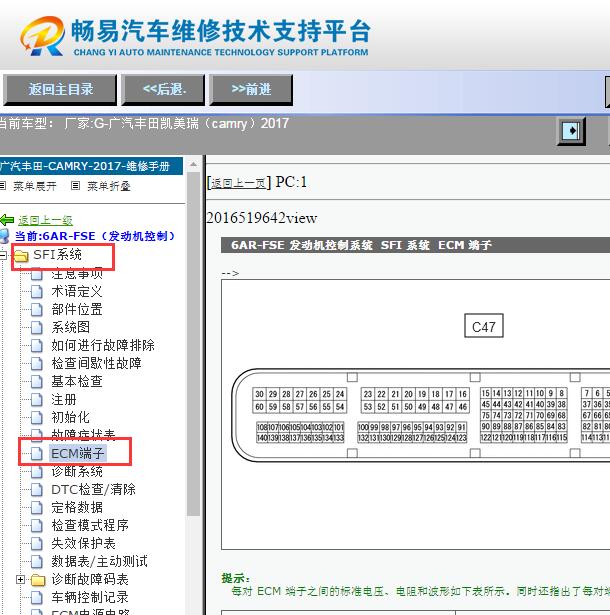Click the 数据表/主动测试 document icon
Image resolution: width=610 pixels, height=615 pixels.
tap(37, 562)
